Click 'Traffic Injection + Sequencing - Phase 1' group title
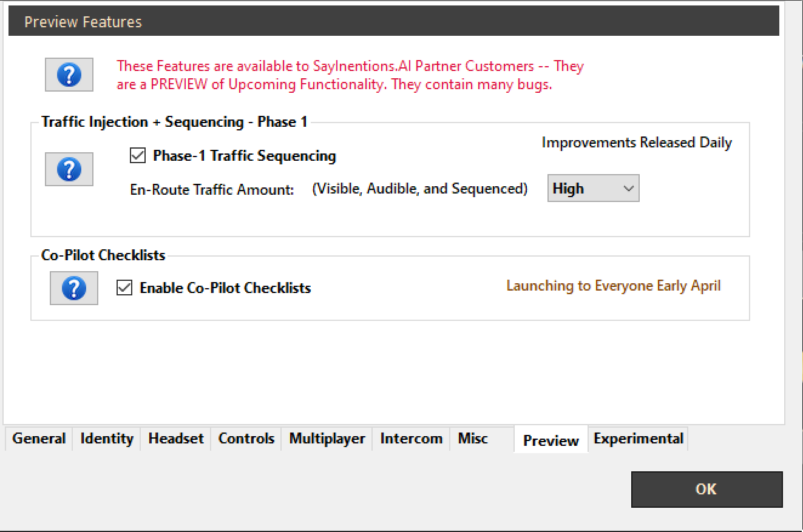The height and width of the screenshot is (532, 803). (x=175, y=122)
